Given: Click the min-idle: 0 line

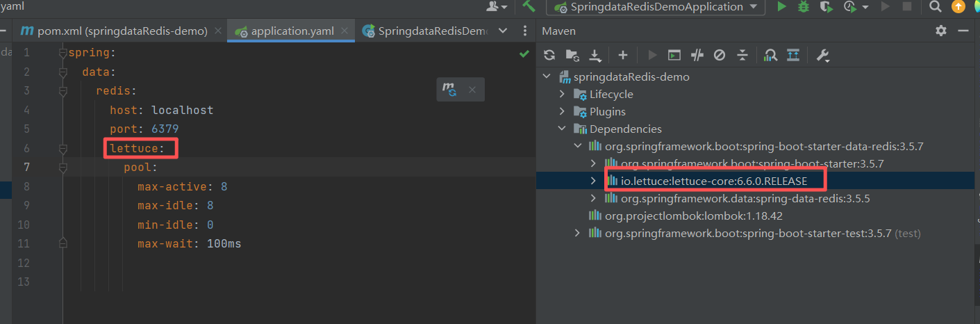Looking at the screenshot, I should tap(175, 225).
